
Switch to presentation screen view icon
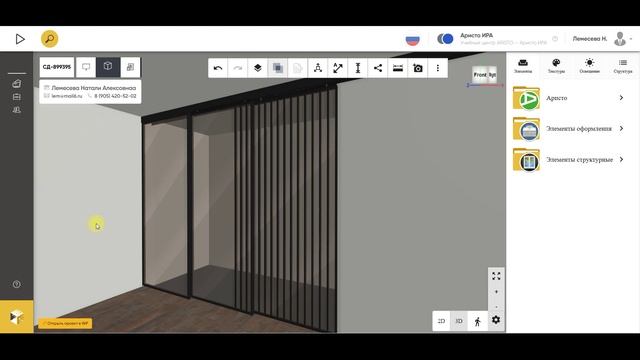point(86,67)
